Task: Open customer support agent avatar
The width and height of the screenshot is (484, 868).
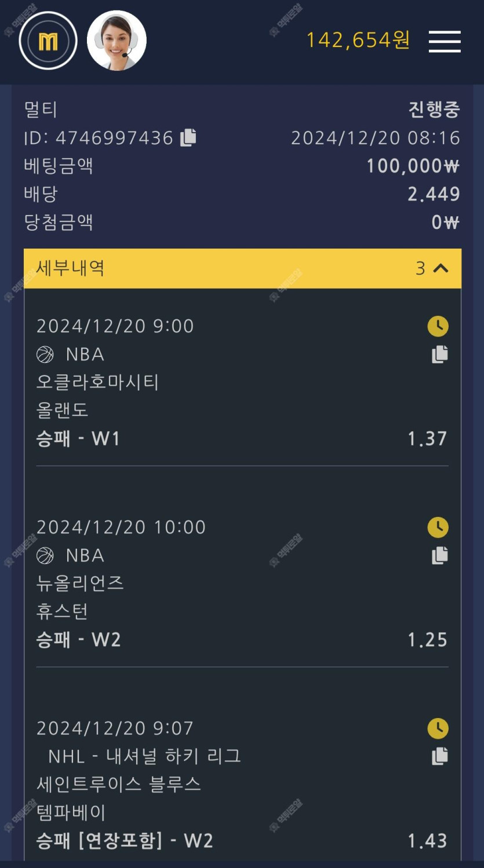Action: click(x=117, y=41)
